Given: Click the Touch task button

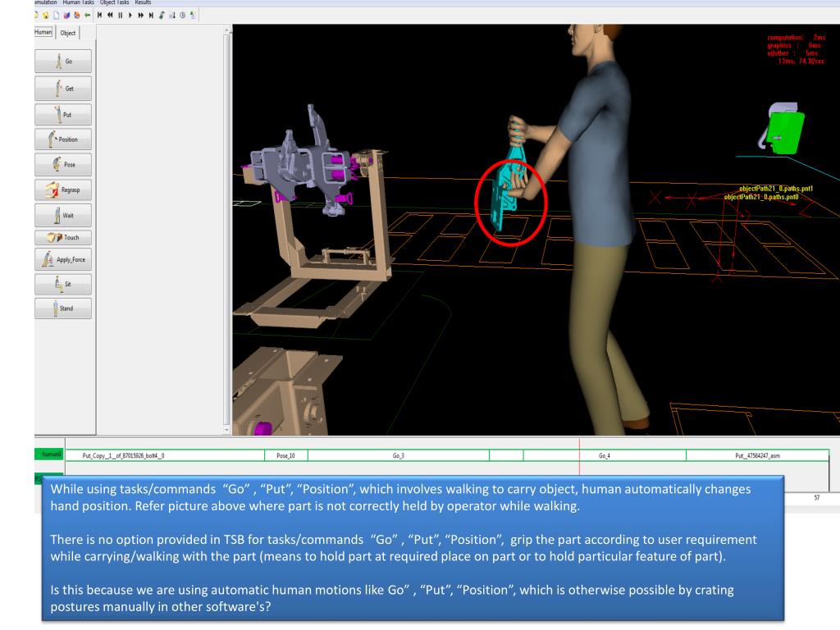Looking at the screenshot, I should coord(63,239).
